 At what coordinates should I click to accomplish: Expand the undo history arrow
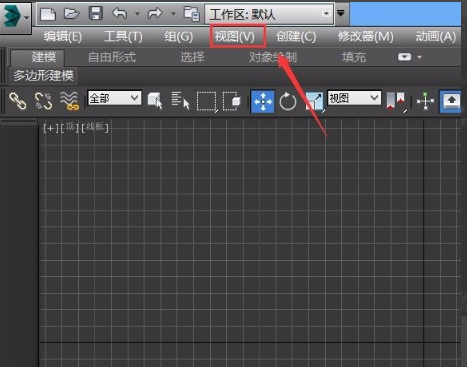pyautogui.click(x=137, y=14)
